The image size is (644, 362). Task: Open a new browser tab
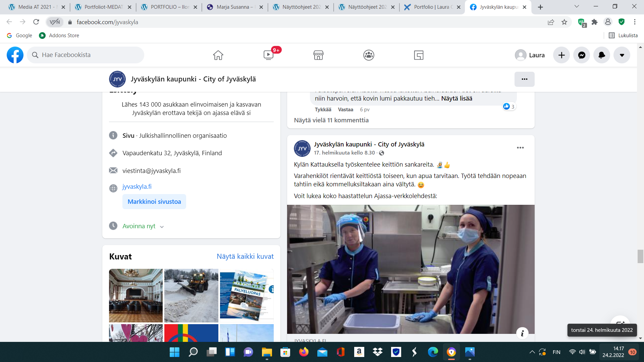pos(540,7)
